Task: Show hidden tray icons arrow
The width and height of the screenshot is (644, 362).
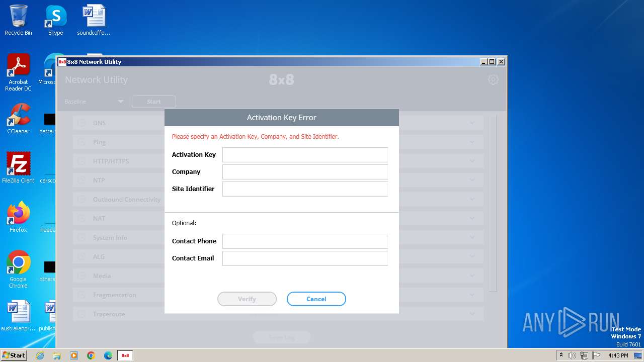Action: point(561,355)
